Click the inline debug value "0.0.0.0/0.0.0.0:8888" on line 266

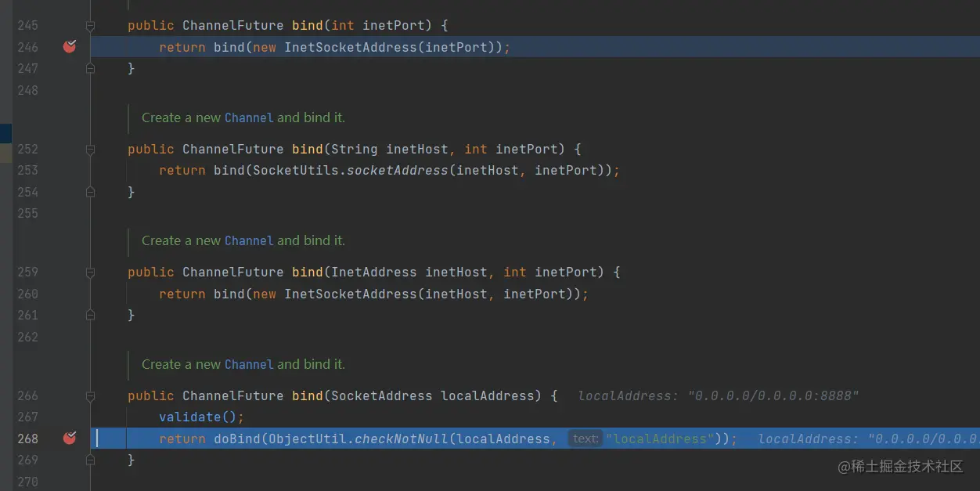tap(773, 395)
